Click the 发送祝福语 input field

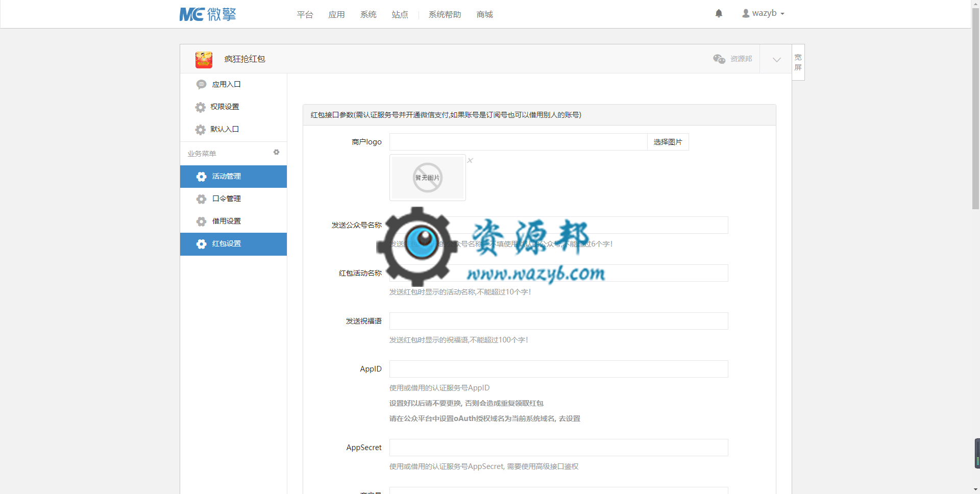tap(558, 321)
